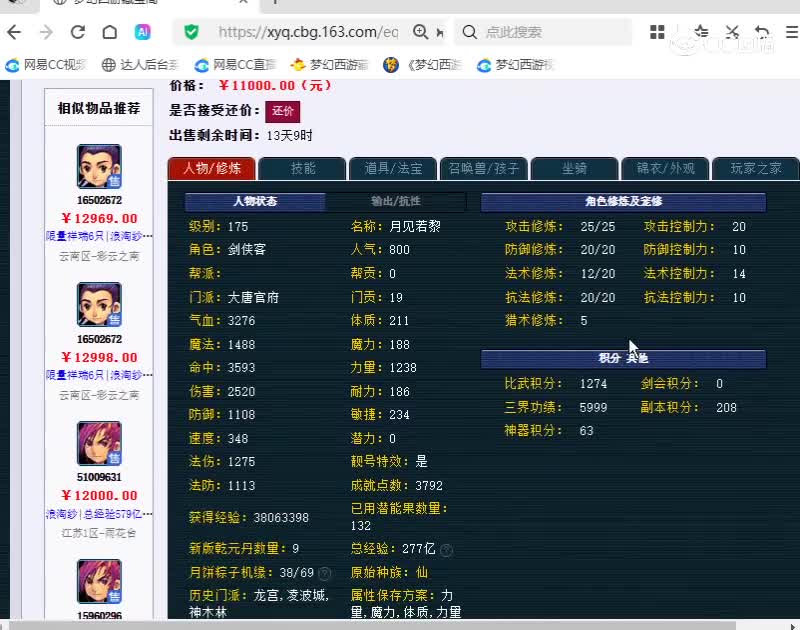
Task: Click the price ¥12969.00 in recommendations
Action: coord(99,219)
